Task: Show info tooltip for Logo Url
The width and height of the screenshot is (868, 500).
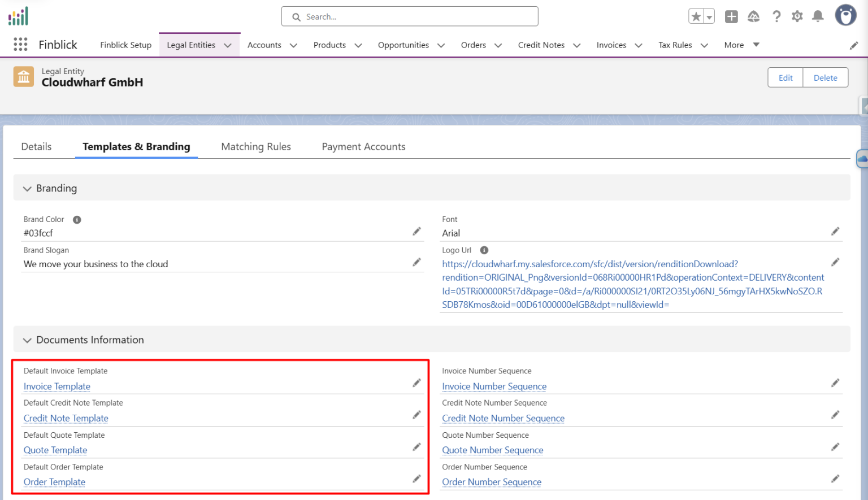Action: pyautogui.click(x=484, y=250)
